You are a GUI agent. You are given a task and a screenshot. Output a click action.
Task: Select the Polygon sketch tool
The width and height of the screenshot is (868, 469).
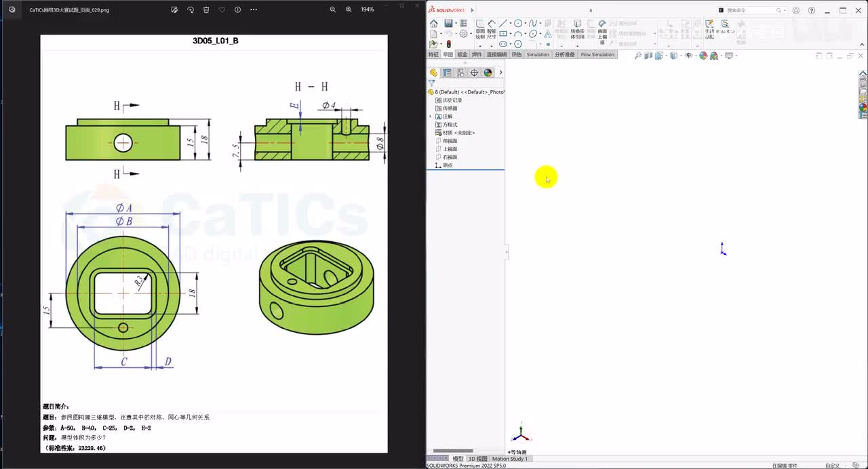pos(518,44)
